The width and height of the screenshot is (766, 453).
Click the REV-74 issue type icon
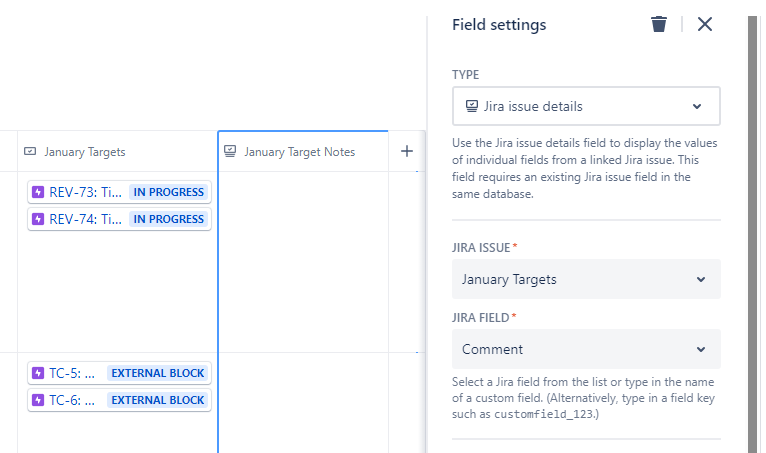pos(38,219)
